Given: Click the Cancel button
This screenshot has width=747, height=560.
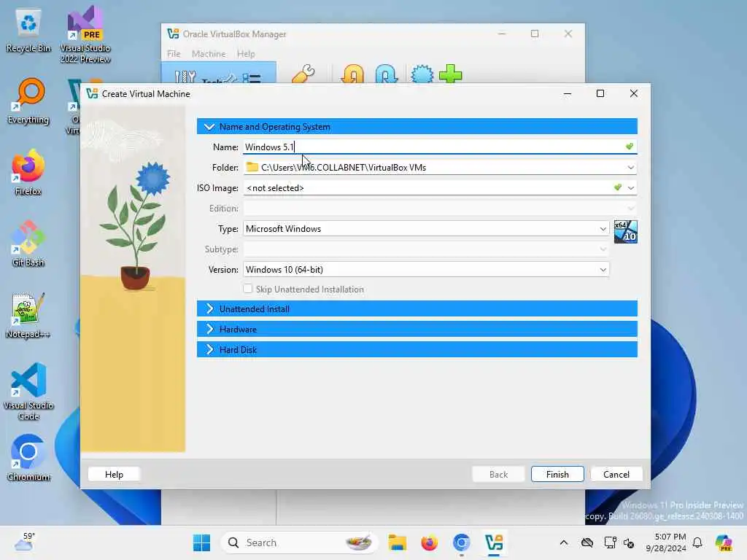Looking at the screenshot, I should [x=616, y=474].
